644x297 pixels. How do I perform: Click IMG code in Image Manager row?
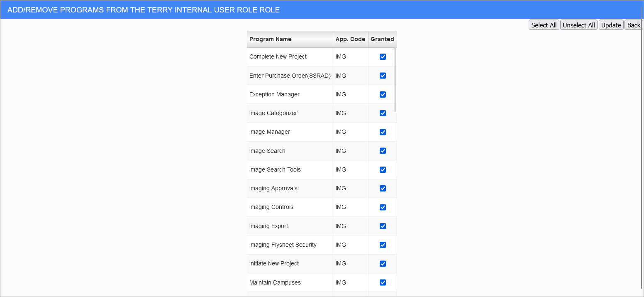pyautogui.click(x=341, y=132)
